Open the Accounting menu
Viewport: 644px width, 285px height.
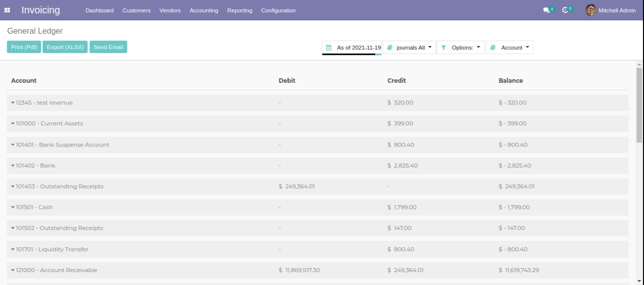click(204, 10)
